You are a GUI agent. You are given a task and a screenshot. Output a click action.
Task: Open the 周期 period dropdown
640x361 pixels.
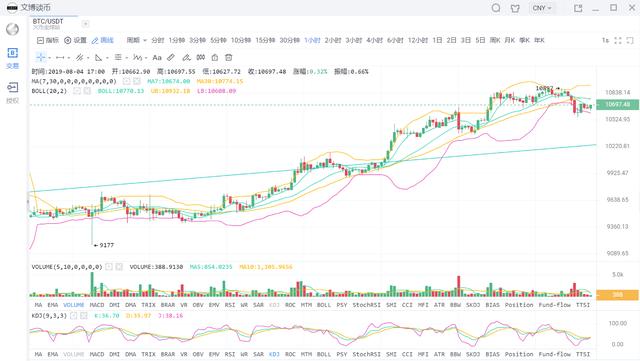[x=136, y=40]
